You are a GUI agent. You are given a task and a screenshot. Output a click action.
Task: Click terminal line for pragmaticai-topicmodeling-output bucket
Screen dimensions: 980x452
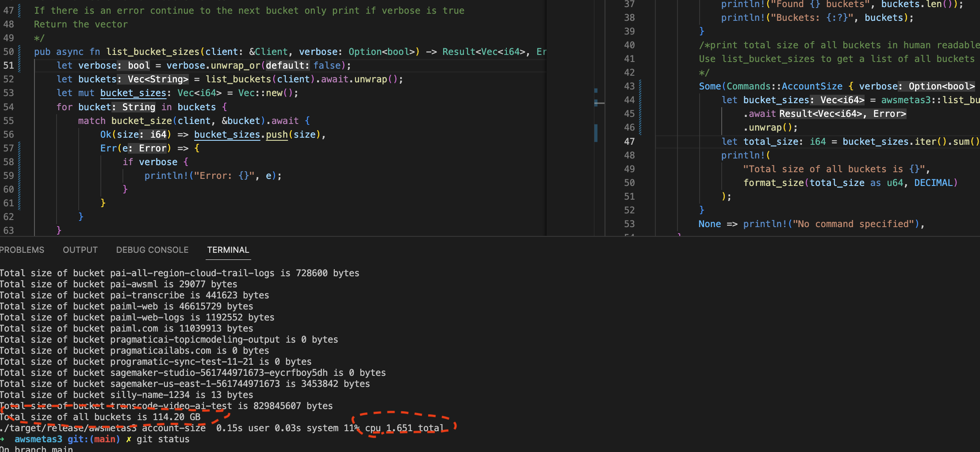[169, 340]
